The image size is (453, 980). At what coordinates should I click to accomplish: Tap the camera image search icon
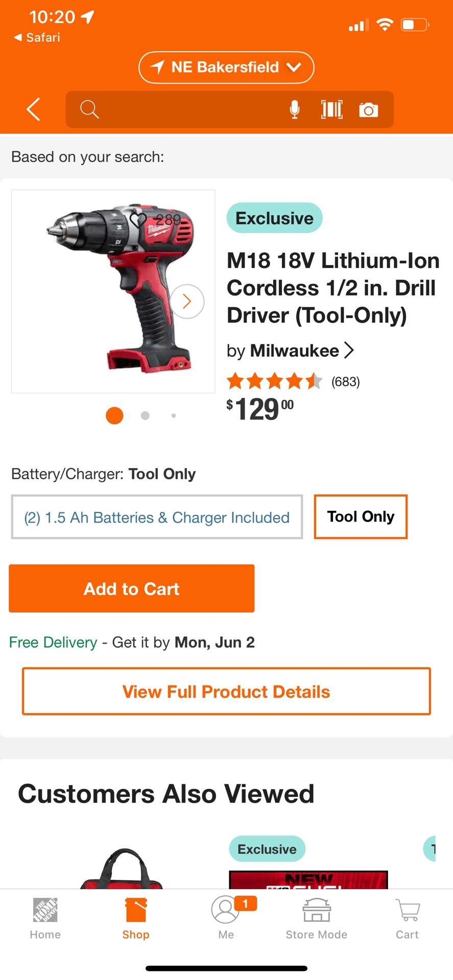click(368, 110)
